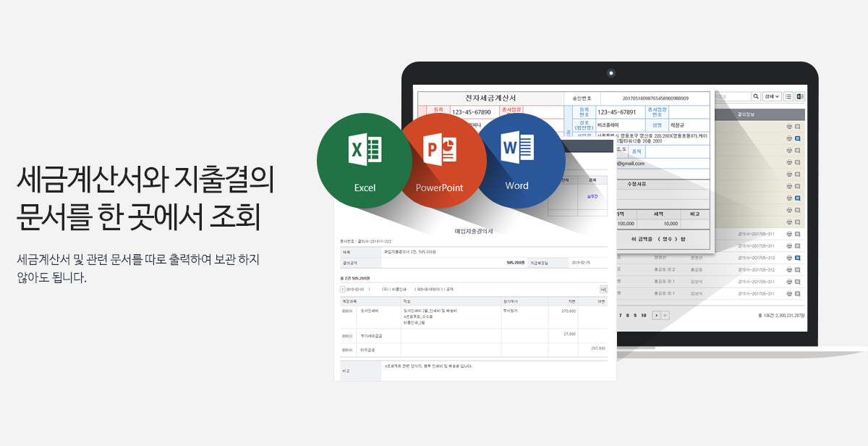Open comment icon for 결의서-201705-312 row
The height and width of the screenshot is (446, 868).
pyautogui.click(x=797, y=270)
